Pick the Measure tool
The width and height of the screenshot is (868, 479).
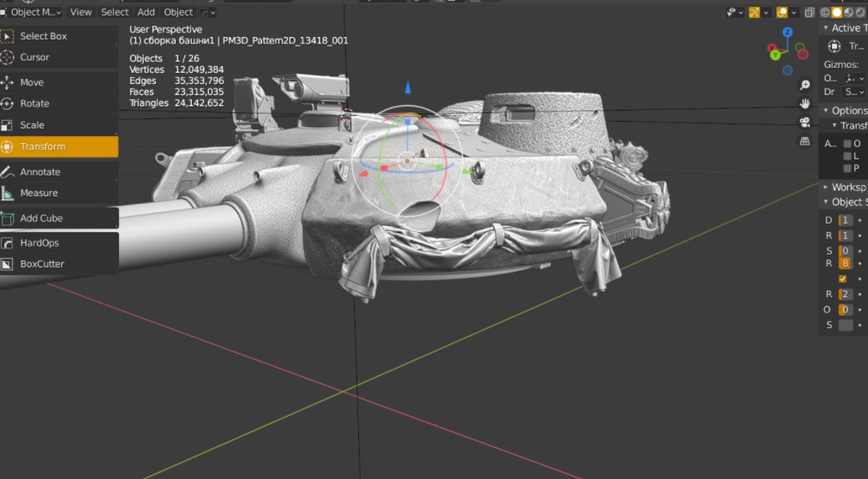(39, 193)
